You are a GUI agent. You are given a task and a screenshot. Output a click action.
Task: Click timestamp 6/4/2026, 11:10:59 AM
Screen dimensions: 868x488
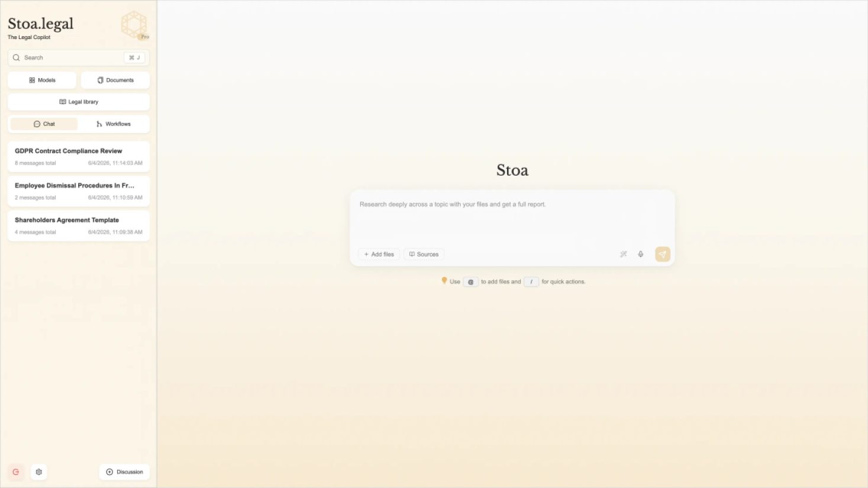[115, 198]
